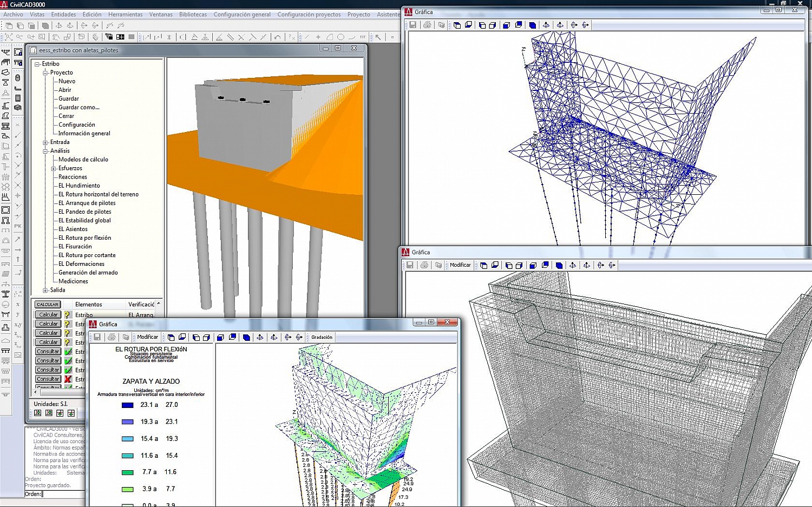This screenshot has width=812, height=507.
Task: Click print icon in reinforcement Gráfica window
Action: coord(424,265)
